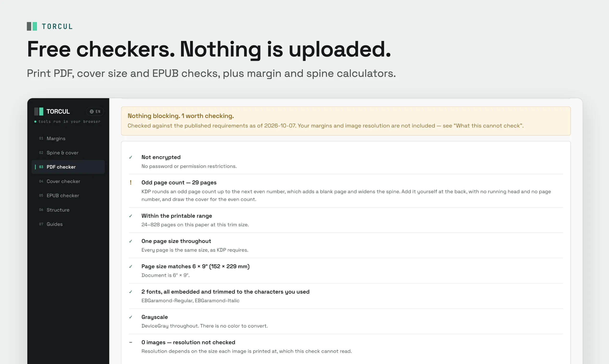The image size is (609, 364).
Task: Click the sidebar Torcul logo mark
Action: click(39, 111)
